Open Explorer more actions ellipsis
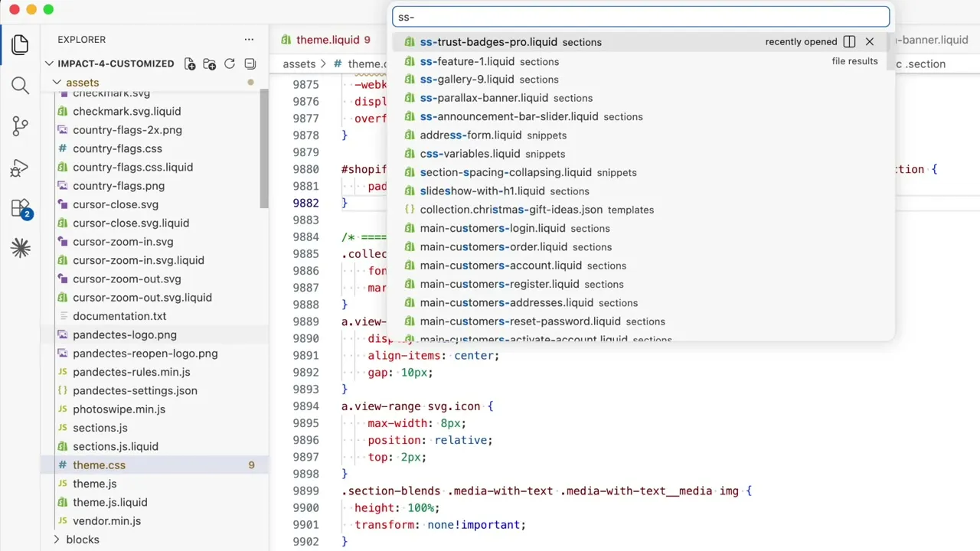 [x=249, y=40]
